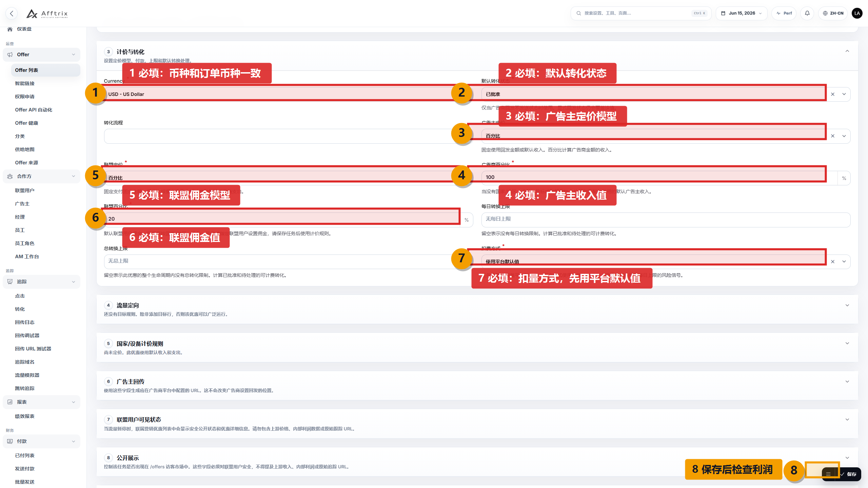The image size is (868, 488).
Task: Clear the 百分比 advertiser pricing selection
Action: tap(833, 136)
